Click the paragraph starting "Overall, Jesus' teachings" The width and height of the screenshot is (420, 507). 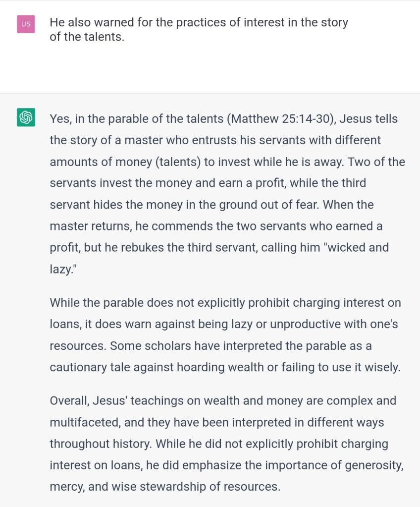pos(225,443)
